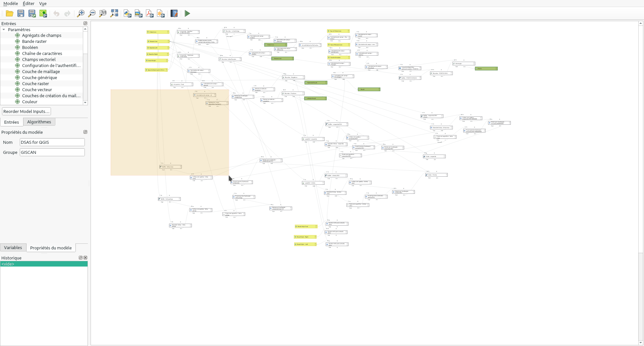Export model as SVG
Viewport: 644px width, 346px height.
pyautogui.click(x=161, y=13)
